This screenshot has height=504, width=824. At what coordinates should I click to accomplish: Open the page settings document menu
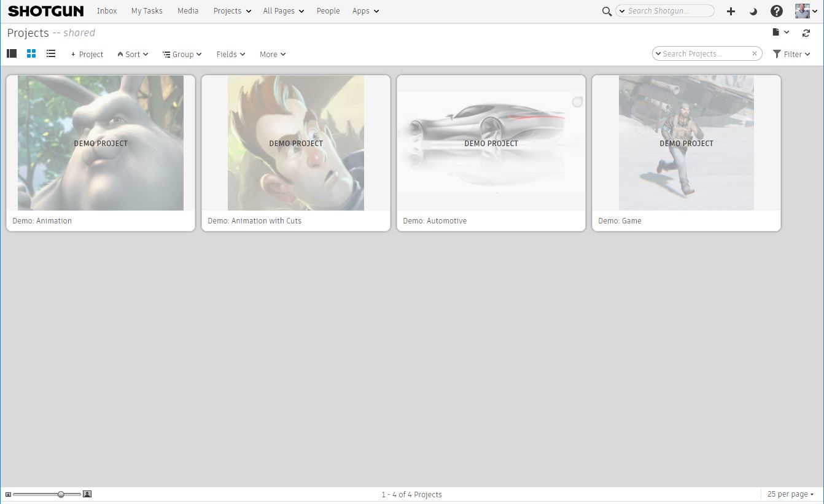[x=780, y=33]
